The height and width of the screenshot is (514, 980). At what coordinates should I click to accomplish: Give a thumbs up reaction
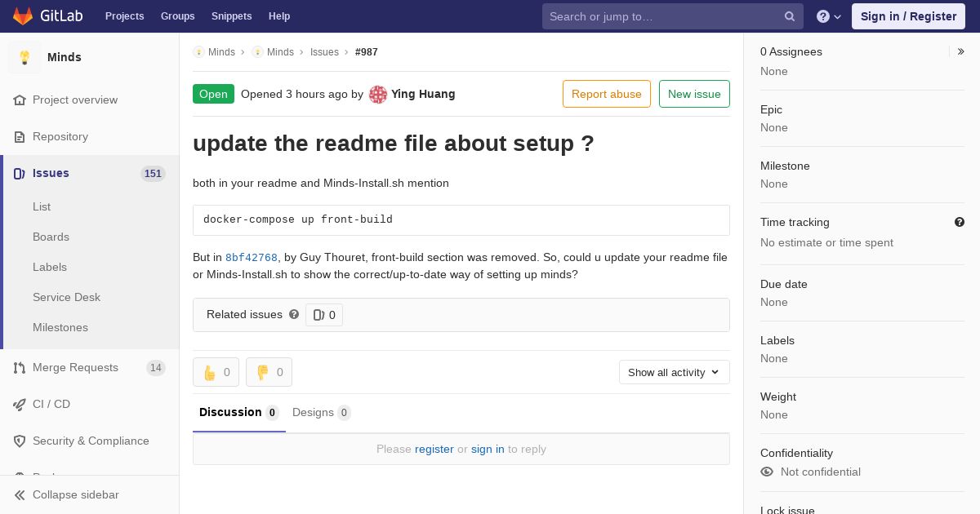point(216,372)
